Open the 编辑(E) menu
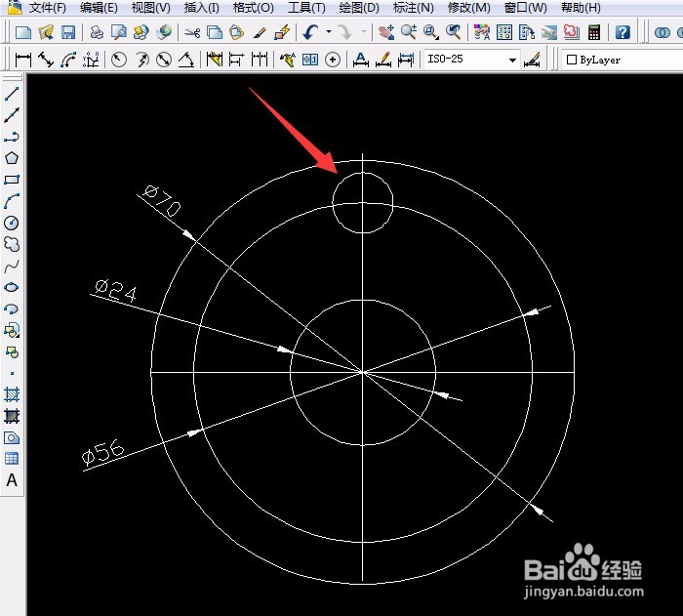Image resolution: width=683 pixels, height=616 pixels. (x=99, y=8)
